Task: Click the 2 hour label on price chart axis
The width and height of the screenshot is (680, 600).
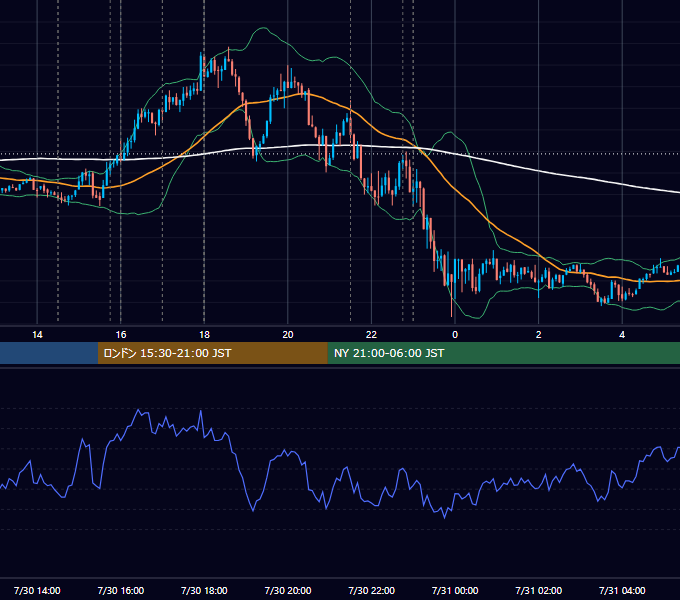Action: pyautogui.click(x=538, y=335)
